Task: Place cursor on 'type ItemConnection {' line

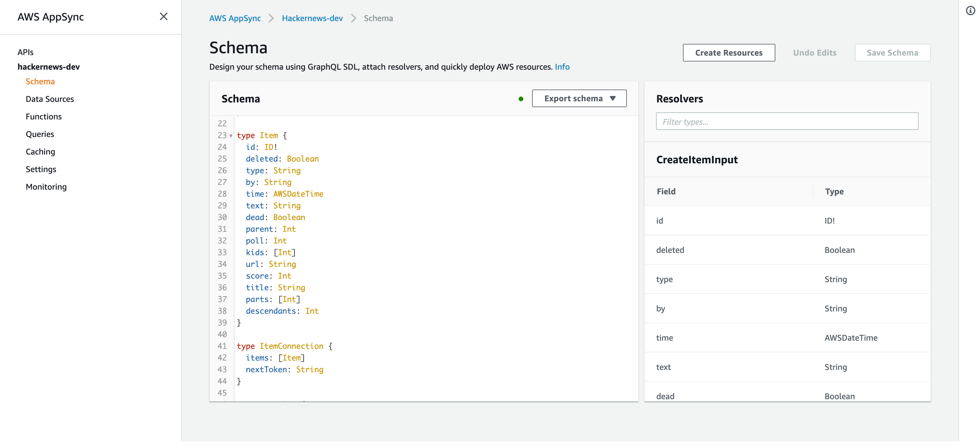Action: click(284, 346)
